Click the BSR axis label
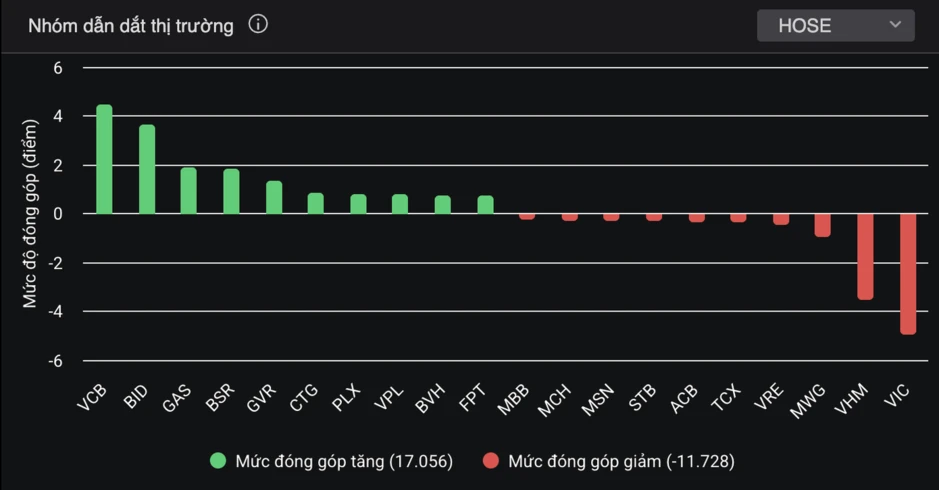Image resolution: width=939 pixels, height=490 pixels. (220, 398)
